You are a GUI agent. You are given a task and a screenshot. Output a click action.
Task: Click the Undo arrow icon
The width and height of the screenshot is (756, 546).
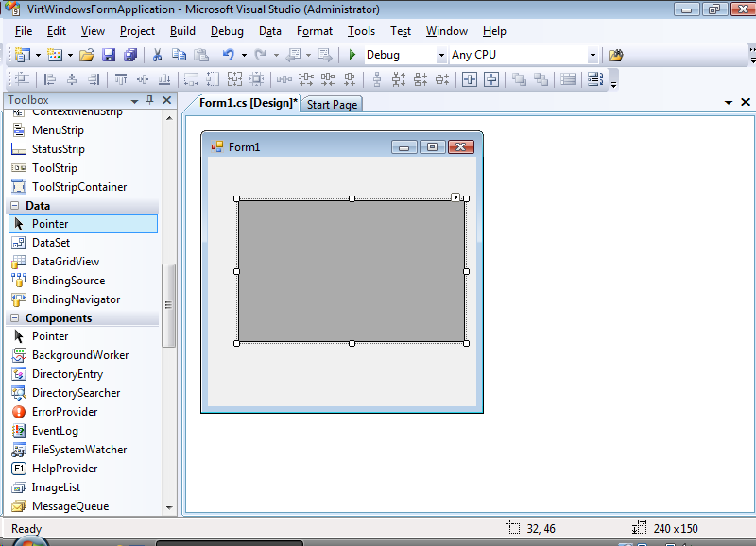tap(228, 55)
